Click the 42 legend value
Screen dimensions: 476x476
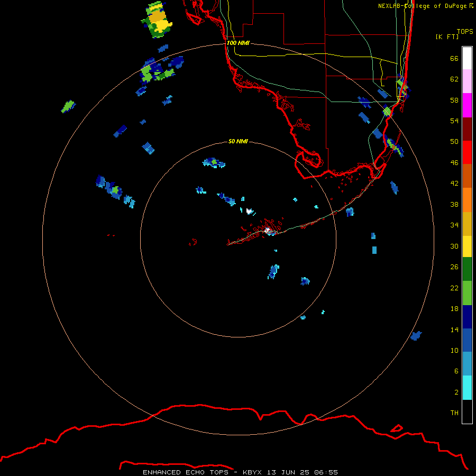tap(454, 184)
